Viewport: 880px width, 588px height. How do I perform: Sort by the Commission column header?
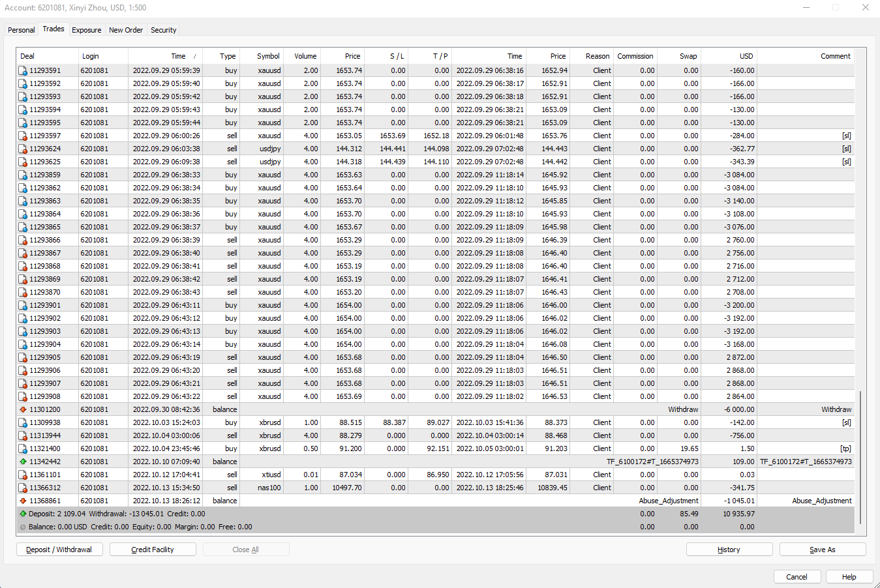pyautogui.click(x=635, y=56)
